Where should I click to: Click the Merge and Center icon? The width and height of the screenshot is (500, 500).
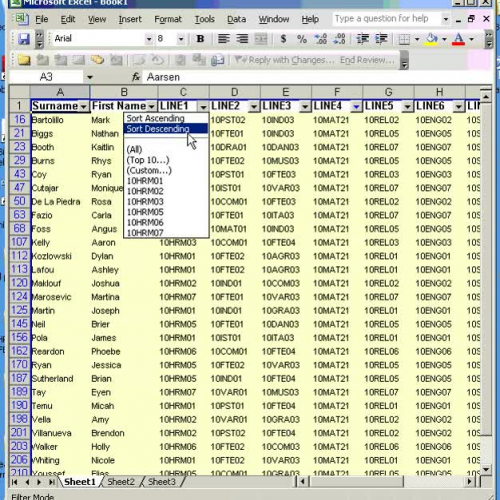pyautogui.click(x=261, y=39)
